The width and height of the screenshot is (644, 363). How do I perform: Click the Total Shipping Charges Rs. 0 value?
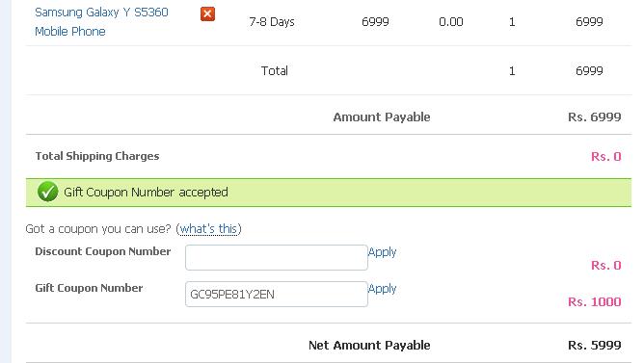click(605, 156)
